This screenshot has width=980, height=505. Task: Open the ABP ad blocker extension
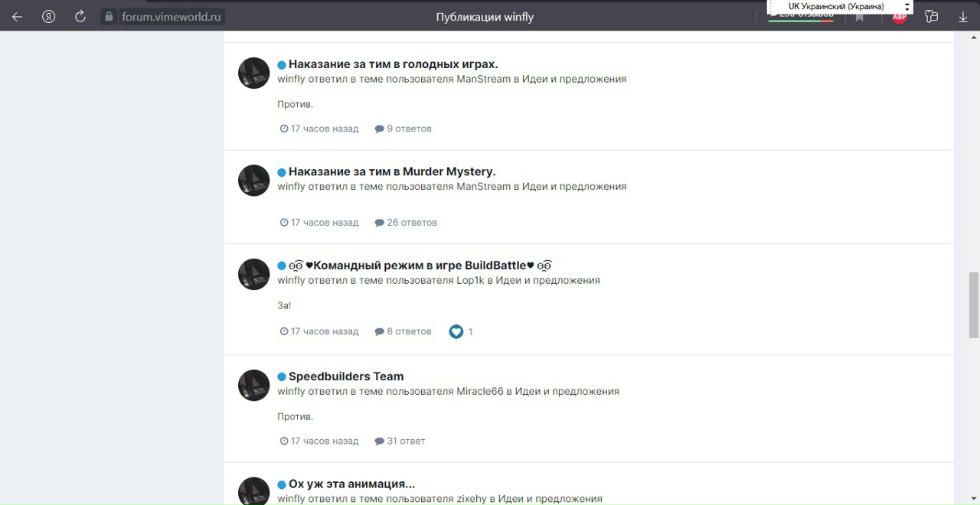[900, 18]
